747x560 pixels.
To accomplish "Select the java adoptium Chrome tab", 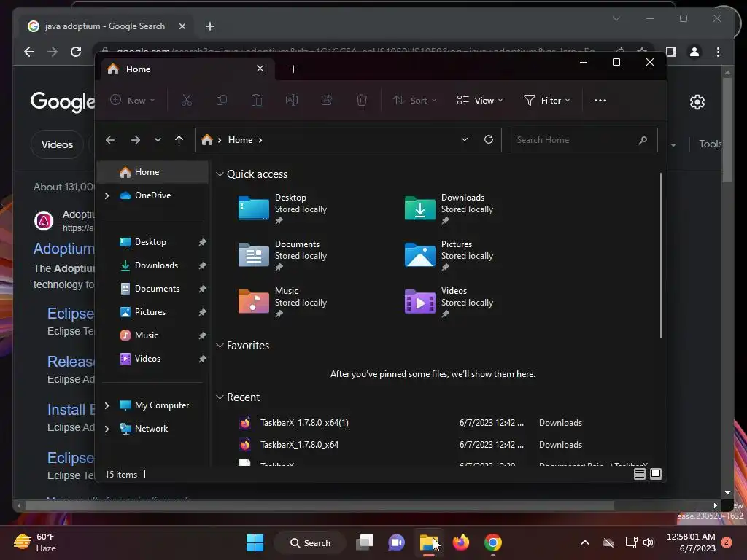I will pos(107,26).
